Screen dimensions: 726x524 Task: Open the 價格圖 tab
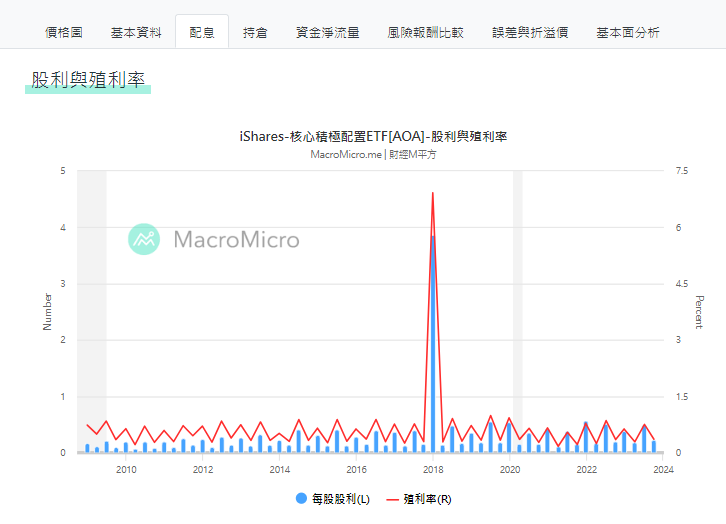(64, 32)
